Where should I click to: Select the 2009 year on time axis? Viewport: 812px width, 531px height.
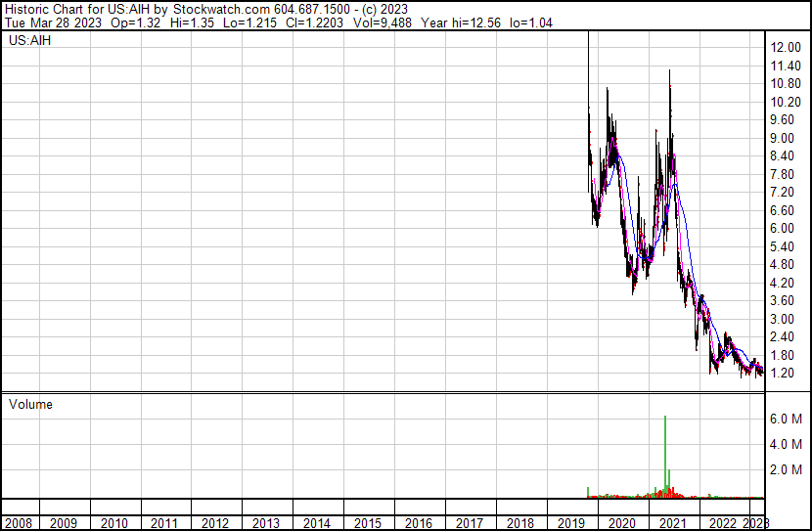tap(64, 523)
